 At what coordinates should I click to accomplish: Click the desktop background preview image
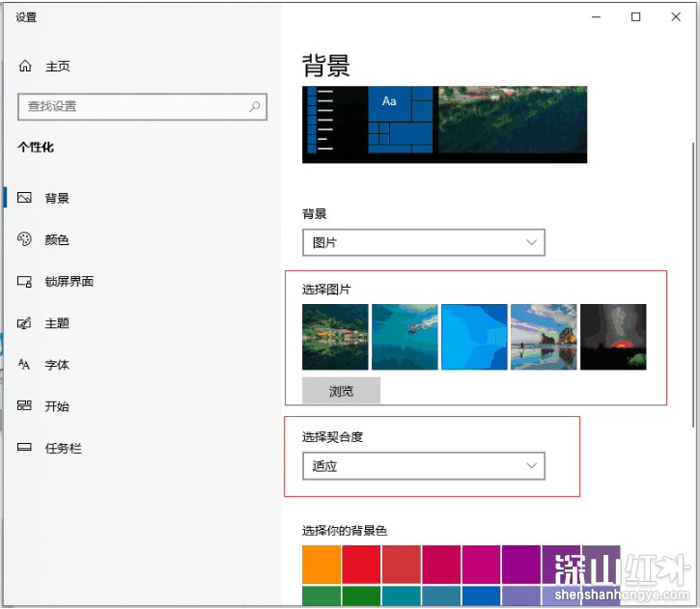click(445, 125)
